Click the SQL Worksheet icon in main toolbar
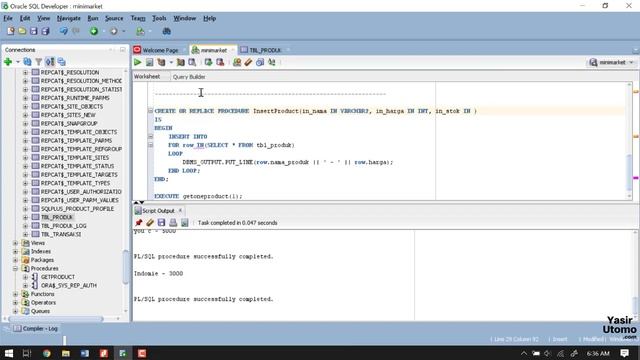640x360 pixels. [x=140, y=31]
